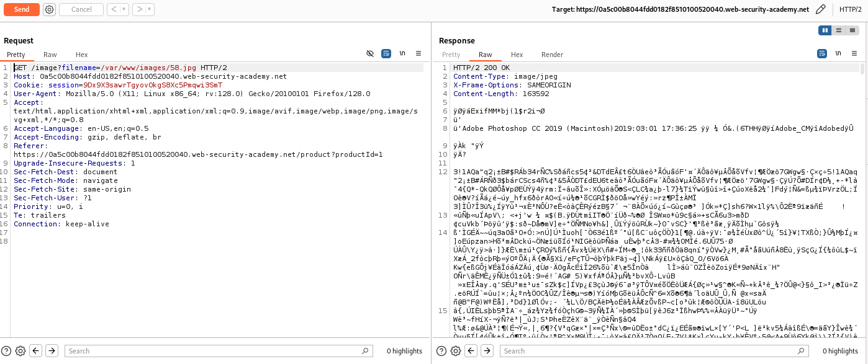Open the Response search settings gear
This screenshot has height=364, width=868.
click(456, 351)
